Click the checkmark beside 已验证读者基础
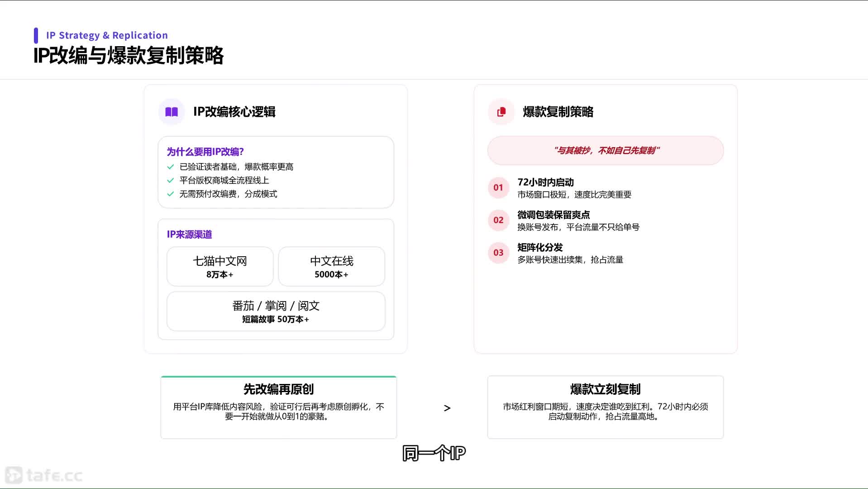 click(x=171, y=167)
